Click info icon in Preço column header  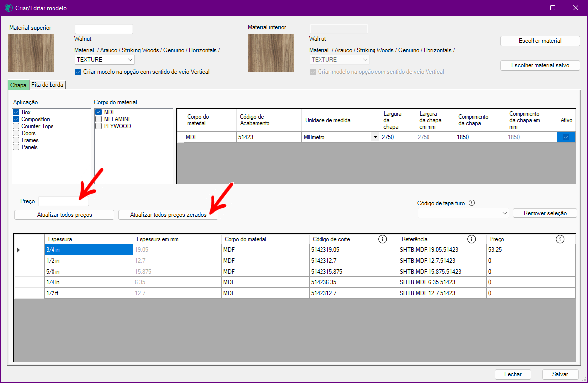(x=560, y=239)
